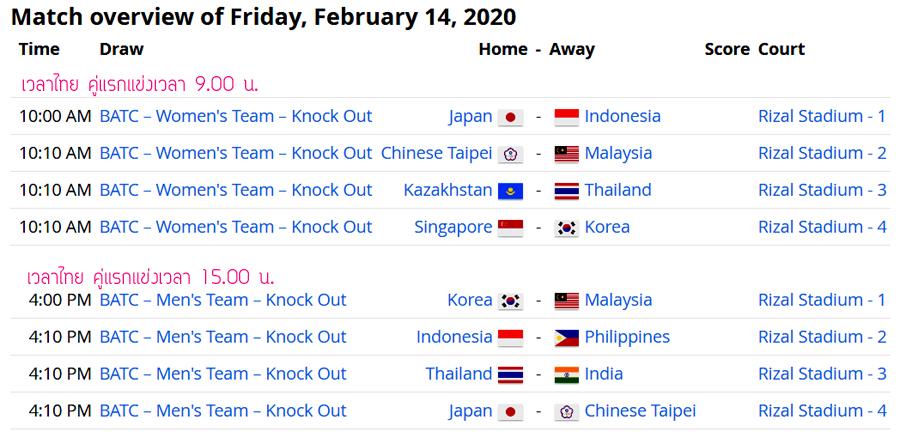Open Women's Team Knock Out draw at 10:00 AM
Image resolution: width=900 pixels, height=432 pixels.
pos(236,116)
